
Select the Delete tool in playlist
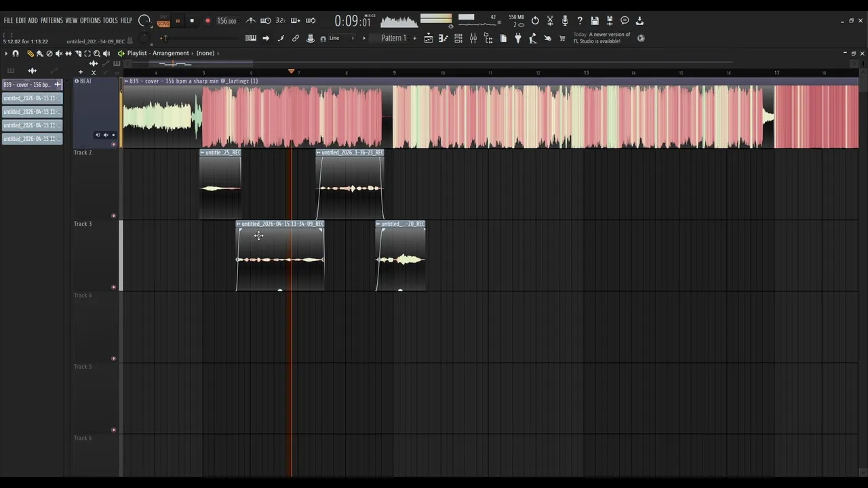click(x=50, y=54)
